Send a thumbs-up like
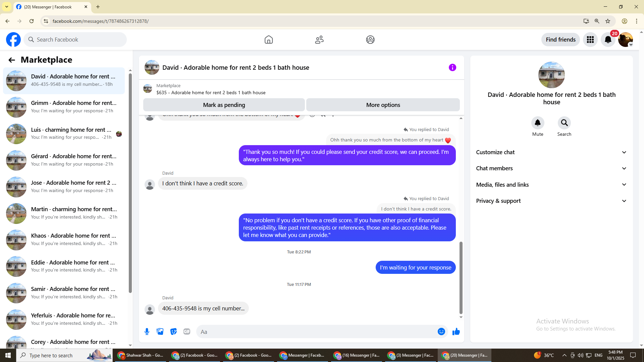 456,332
